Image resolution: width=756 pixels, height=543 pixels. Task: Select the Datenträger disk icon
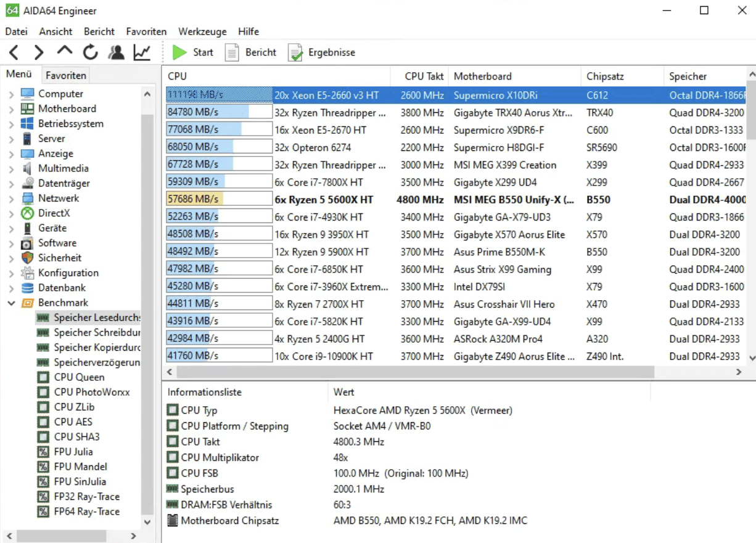click(x=28, y=183)
